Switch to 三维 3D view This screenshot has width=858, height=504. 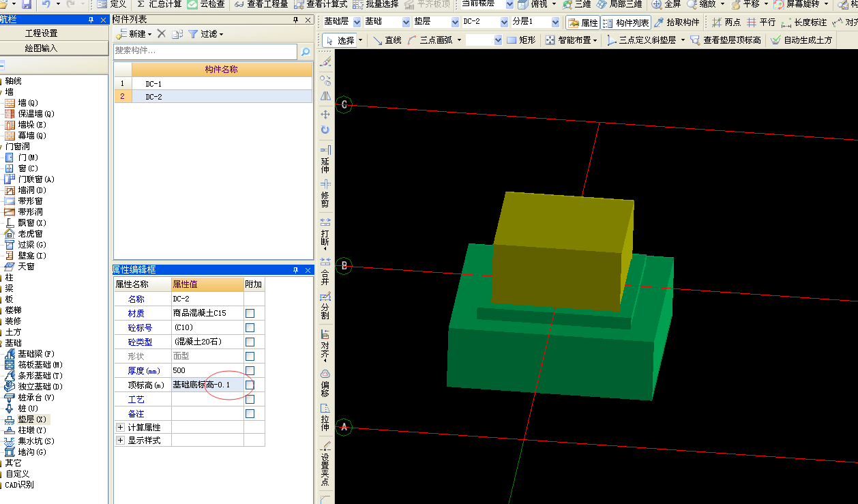577,4
